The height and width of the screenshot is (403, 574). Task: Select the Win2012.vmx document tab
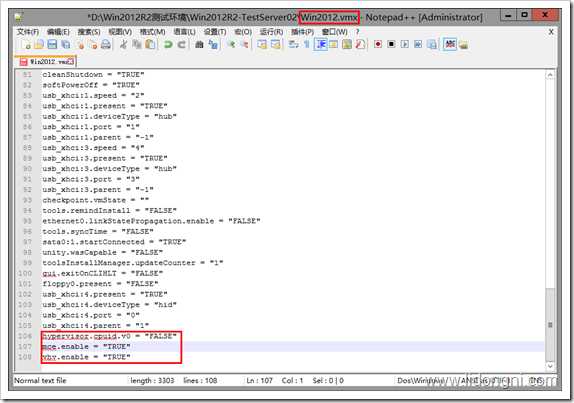[47, 61]
